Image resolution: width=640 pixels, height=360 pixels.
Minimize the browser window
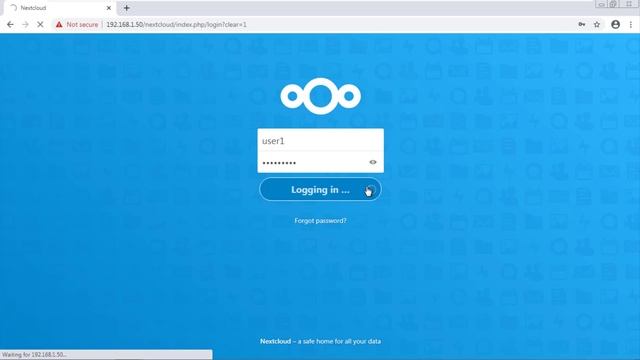pos(600,4)
